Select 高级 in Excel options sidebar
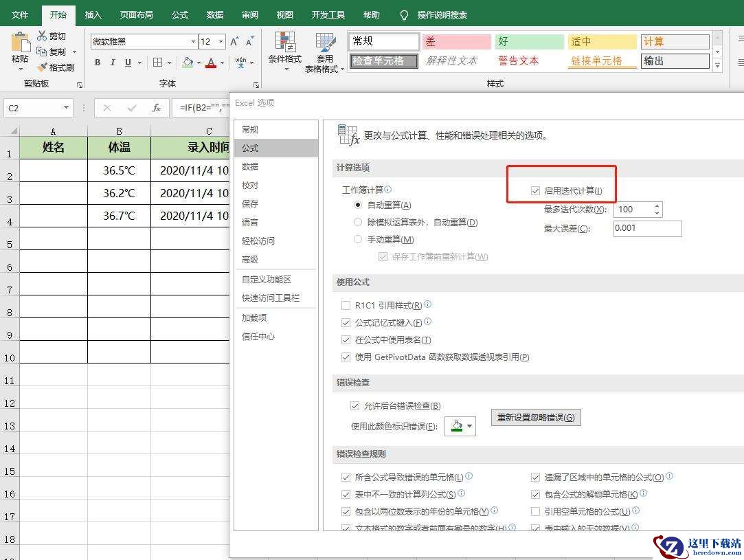The image size is (744, 560). pyautogui.click(x=276, y=259)
